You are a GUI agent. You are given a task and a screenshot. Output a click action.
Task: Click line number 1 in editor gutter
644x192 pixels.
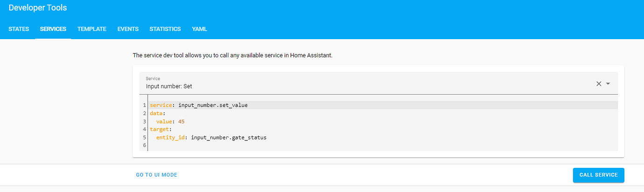coord(145,105)
